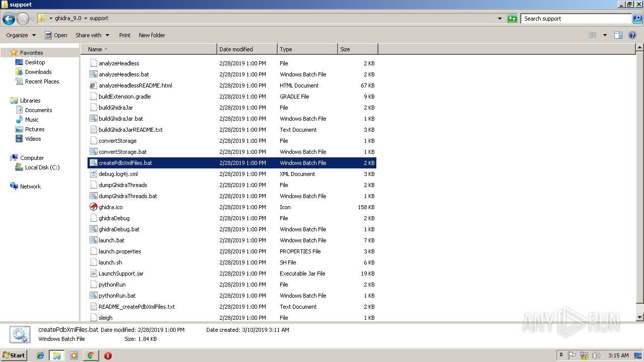This screenshot has height=362, width=644.
Task: Select the dumpGhidraThreads.bat file icon
Action: click(x=93, y=196)
